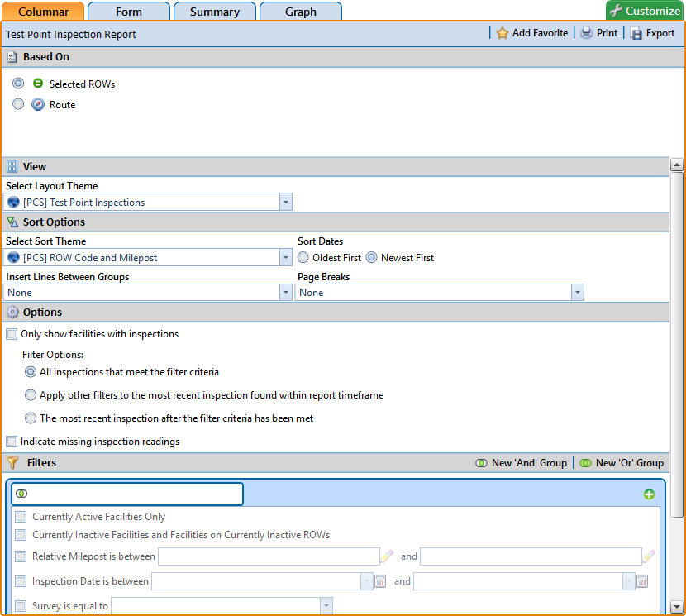Image resolution: width=686 pixels, height=616 pixels.
Task: Click the green Selected ROWs icon
Action: coord(38,84)
